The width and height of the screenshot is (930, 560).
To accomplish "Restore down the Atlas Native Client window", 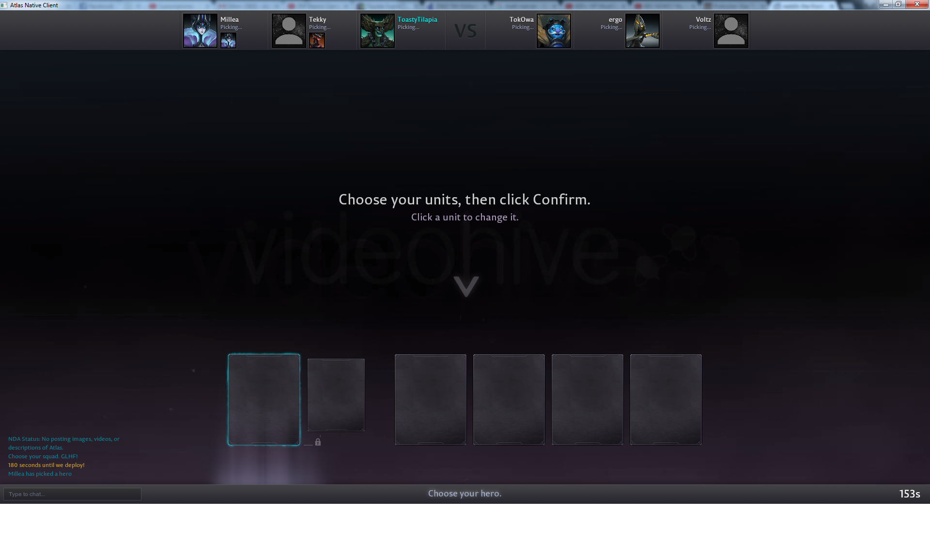I will coord(898,4).
